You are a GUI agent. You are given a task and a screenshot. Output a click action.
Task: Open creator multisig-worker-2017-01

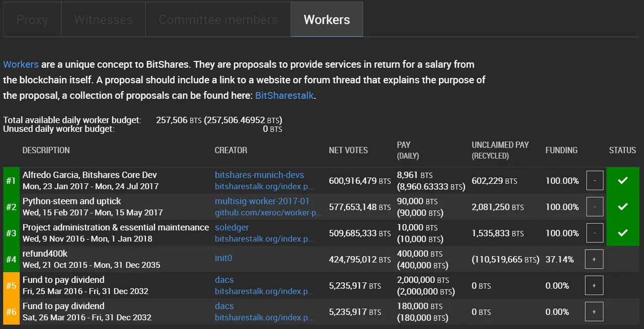(262, 201)
